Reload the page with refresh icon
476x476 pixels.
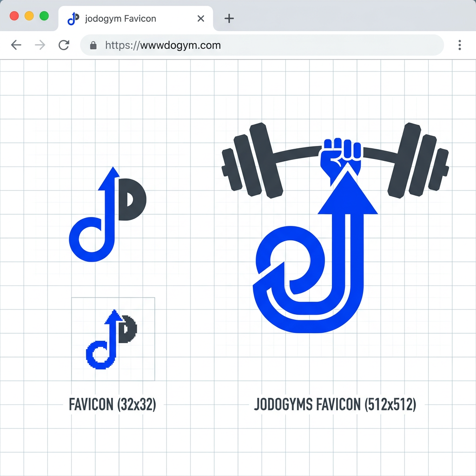(64, 45)
